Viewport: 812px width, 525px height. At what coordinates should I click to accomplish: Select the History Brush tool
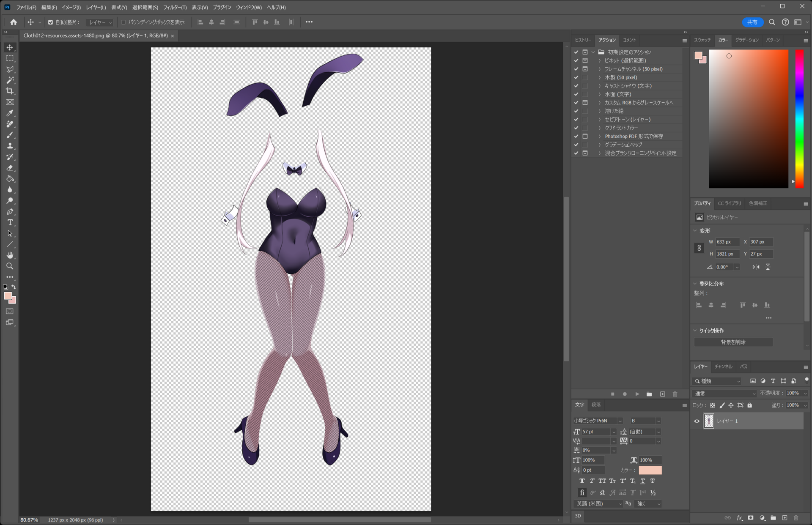point(10,157)
